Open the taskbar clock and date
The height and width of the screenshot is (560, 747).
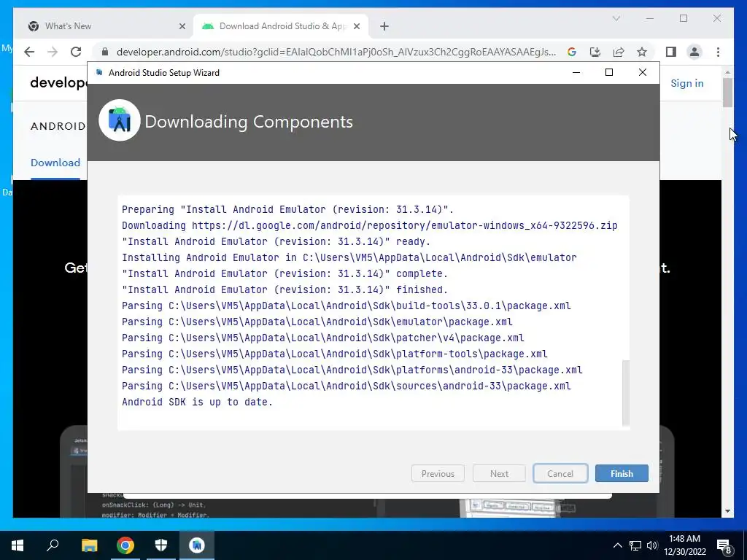point(685,545)
